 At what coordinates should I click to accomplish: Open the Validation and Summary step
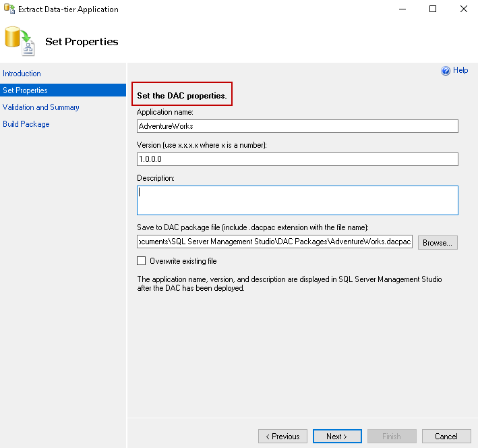pyautogui.click(x=41, y=107)
